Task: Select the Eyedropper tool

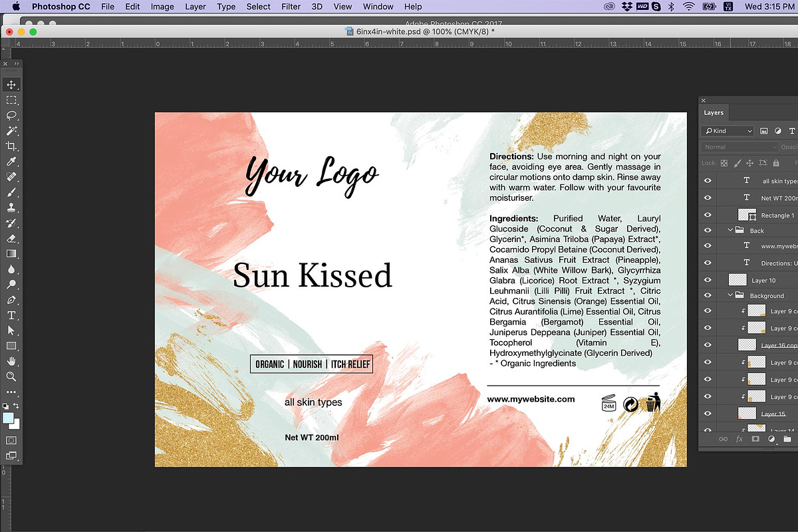Action: [11, 162]
